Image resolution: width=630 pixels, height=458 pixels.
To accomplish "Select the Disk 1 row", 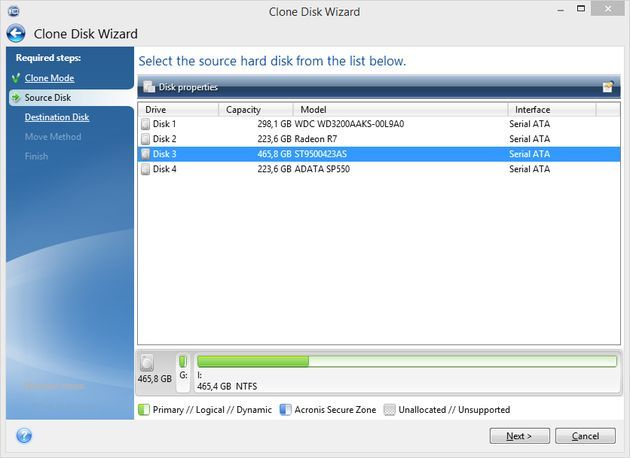I will click(x=379, y=124).
